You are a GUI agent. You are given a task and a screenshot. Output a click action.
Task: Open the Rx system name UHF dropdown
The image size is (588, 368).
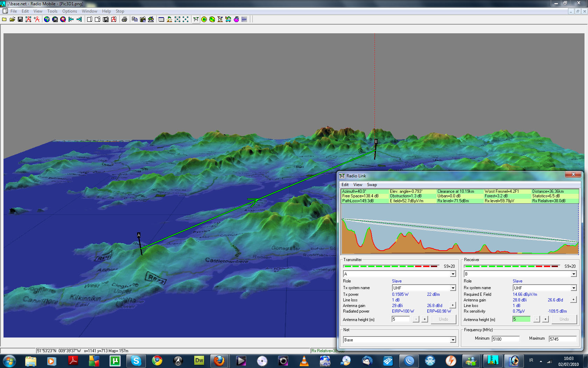pos(573,288)
